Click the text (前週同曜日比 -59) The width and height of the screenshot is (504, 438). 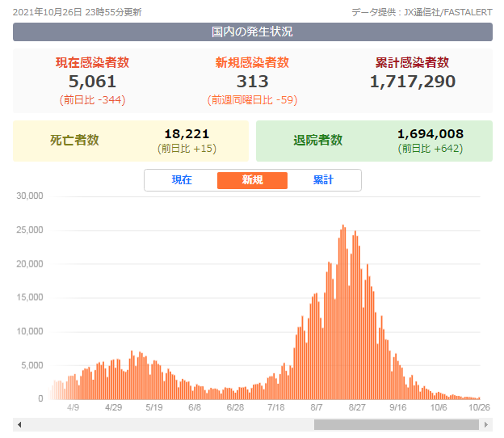tap(252, 100)
